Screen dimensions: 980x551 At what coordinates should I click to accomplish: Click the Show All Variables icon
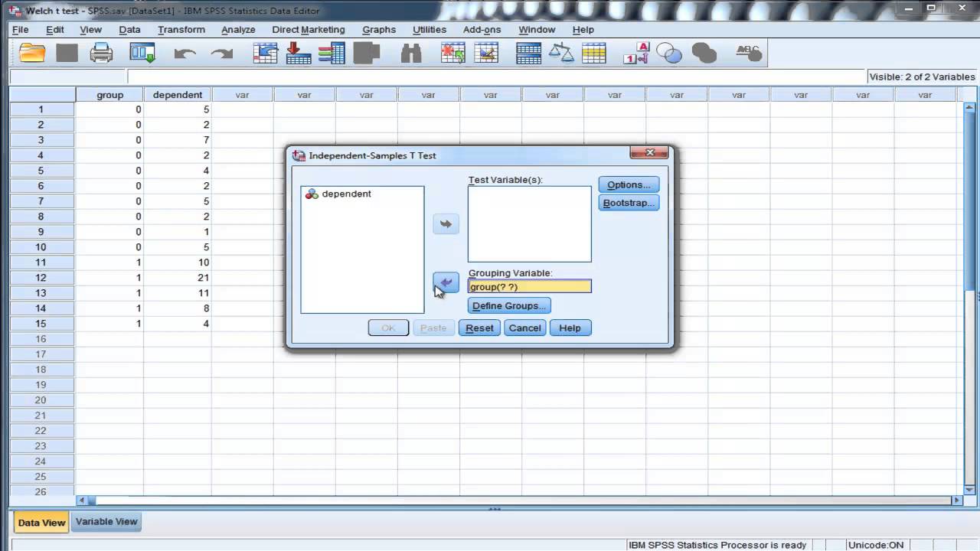[704, 53]
